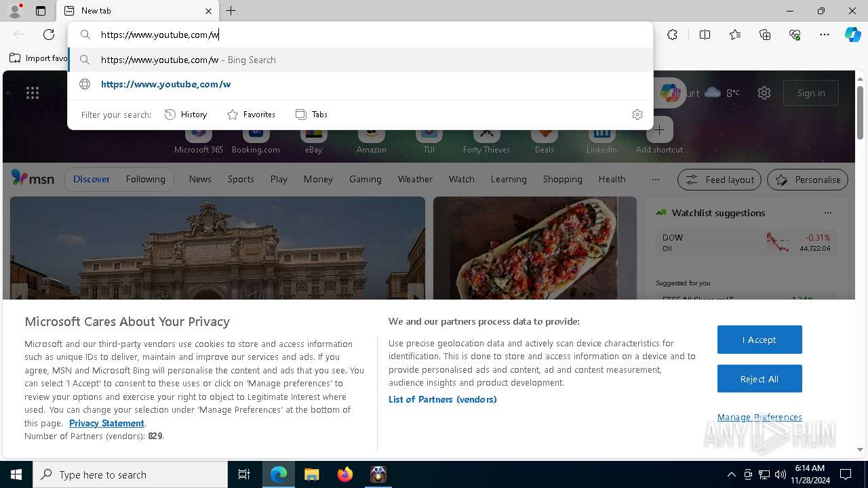Launch Copilot sidebar icon

click(x=852, y=35)
